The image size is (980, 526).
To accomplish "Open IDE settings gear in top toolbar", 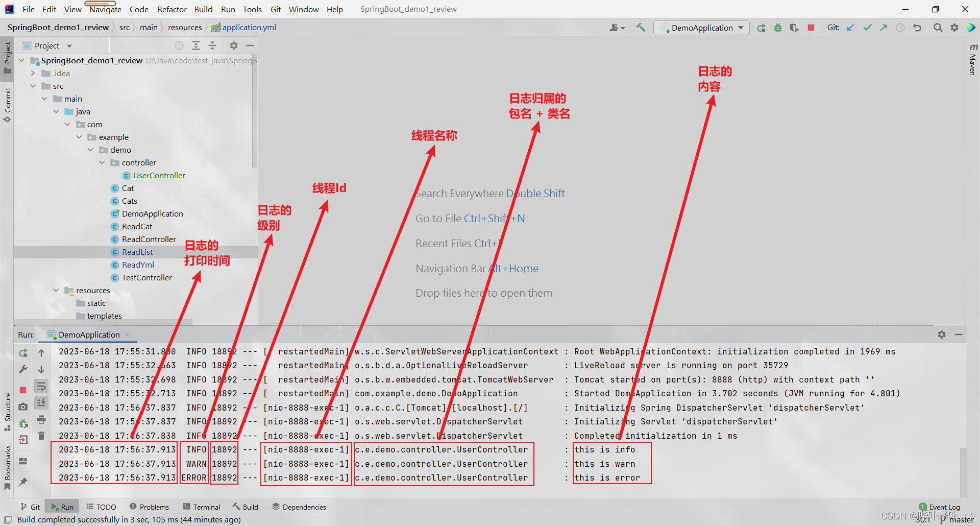I will [954, 28].
